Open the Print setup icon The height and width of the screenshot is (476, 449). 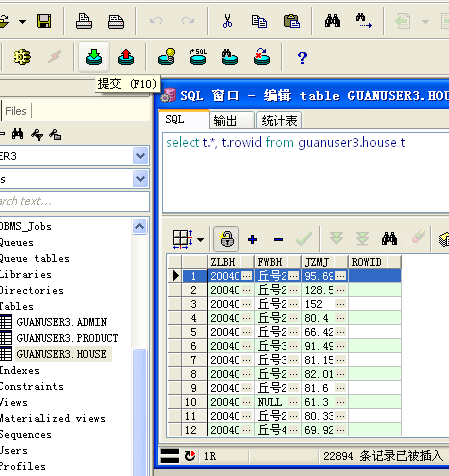[116, 21]
